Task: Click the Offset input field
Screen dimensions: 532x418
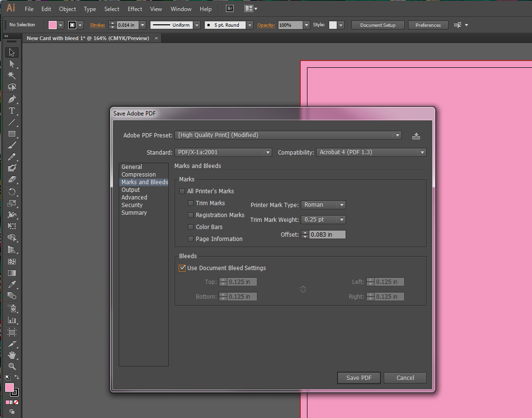Action: coord(327,235)
